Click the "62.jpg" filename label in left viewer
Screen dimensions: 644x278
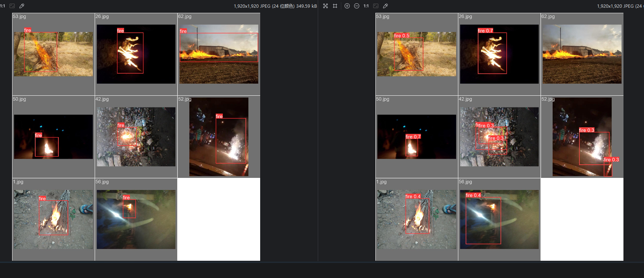click(x=185, y=17)
